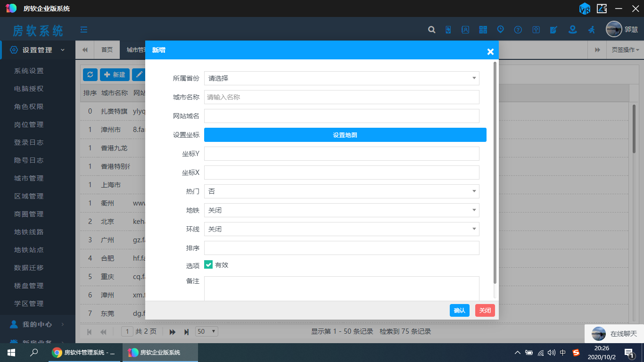Click the dialog vertical scrollbar
Screen dimensions: 644x362
[x=495, y=173]
